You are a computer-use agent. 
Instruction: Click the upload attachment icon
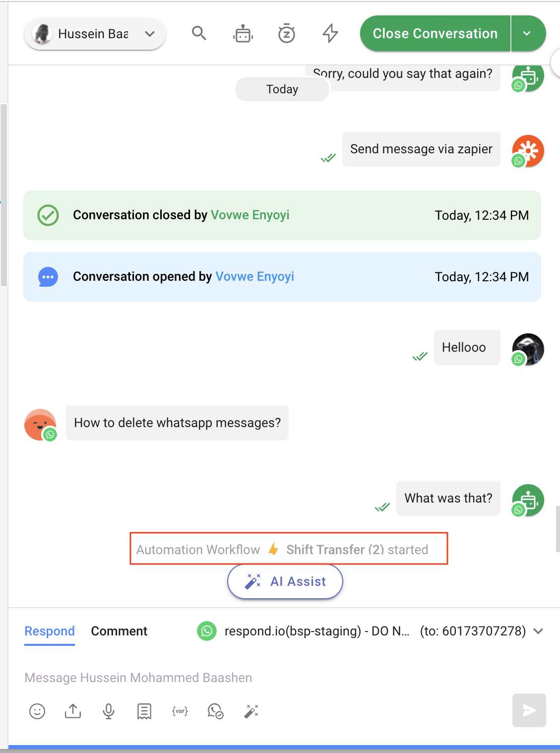coord(73,711)
